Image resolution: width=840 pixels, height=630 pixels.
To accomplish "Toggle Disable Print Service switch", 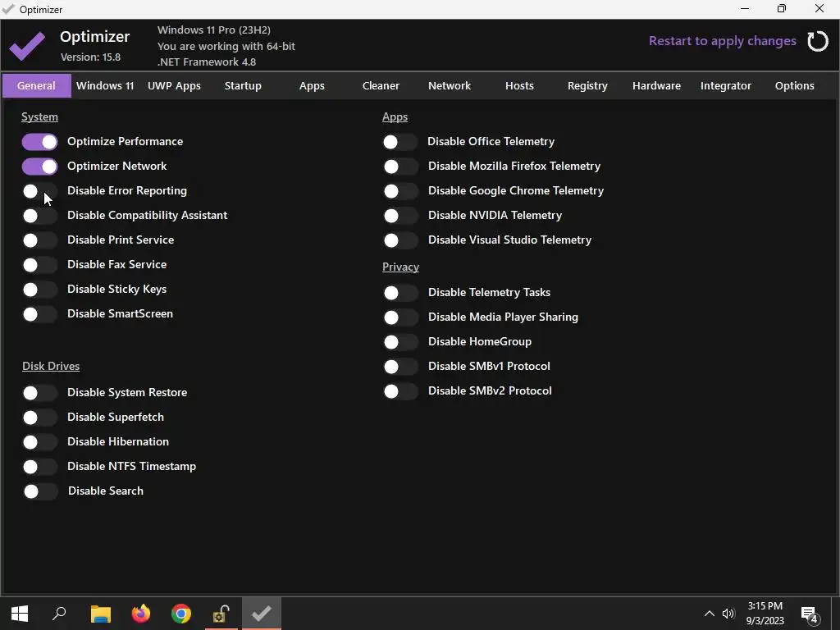I will tap(39, 240).
